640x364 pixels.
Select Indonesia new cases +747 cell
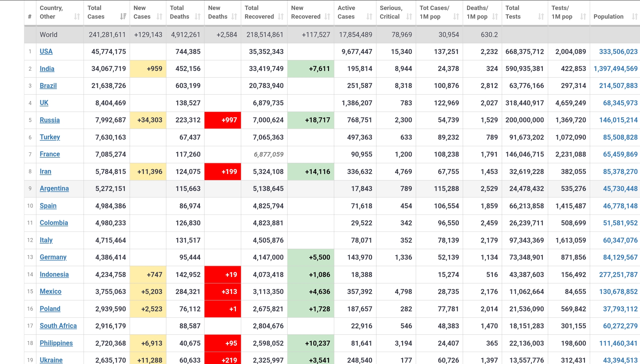pos(148,275)
